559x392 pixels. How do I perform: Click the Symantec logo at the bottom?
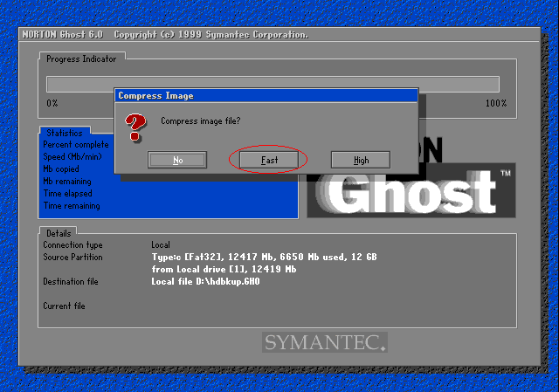point(325,342)
